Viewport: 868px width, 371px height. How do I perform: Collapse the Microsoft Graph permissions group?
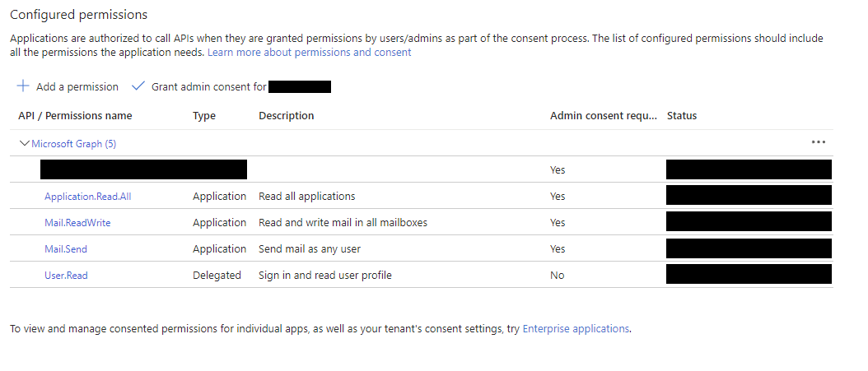tap(24, 143)
